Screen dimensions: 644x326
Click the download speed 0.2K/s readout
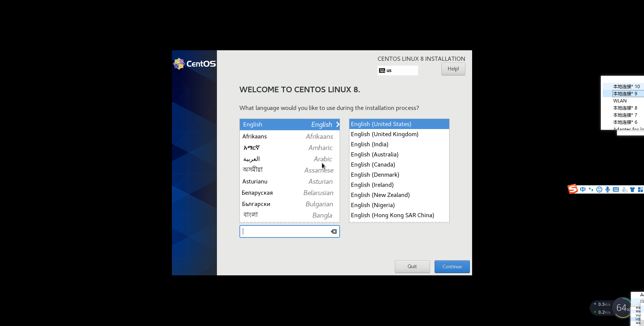(602, 312)
